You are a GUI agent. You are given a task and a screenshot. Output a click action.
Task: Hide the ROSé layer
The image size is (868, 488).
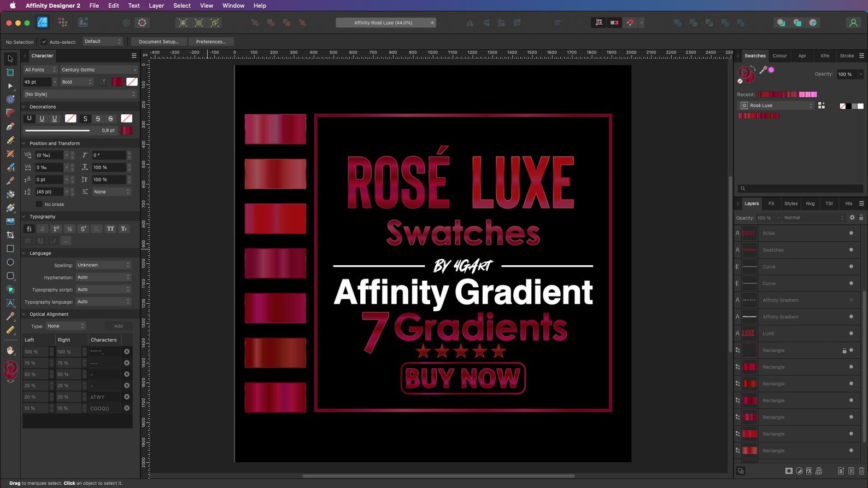(851, 233)
